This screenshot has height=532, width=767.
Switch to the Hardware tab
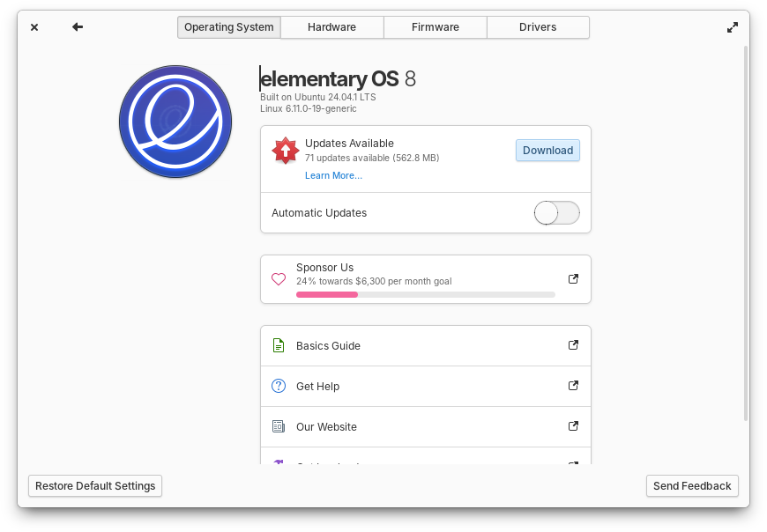pyautogui.click(x=331, y=27)
